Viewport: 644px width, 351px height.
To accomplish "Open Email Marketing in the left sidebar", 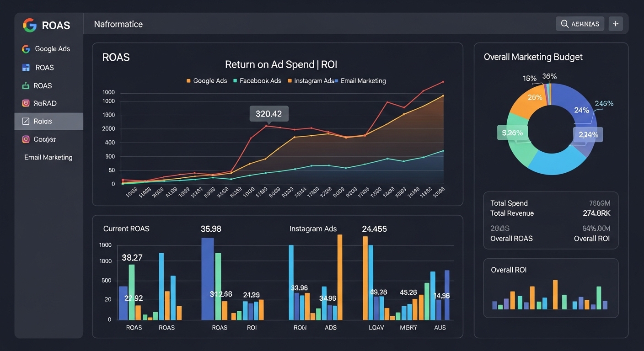I will tap(49, 157).
